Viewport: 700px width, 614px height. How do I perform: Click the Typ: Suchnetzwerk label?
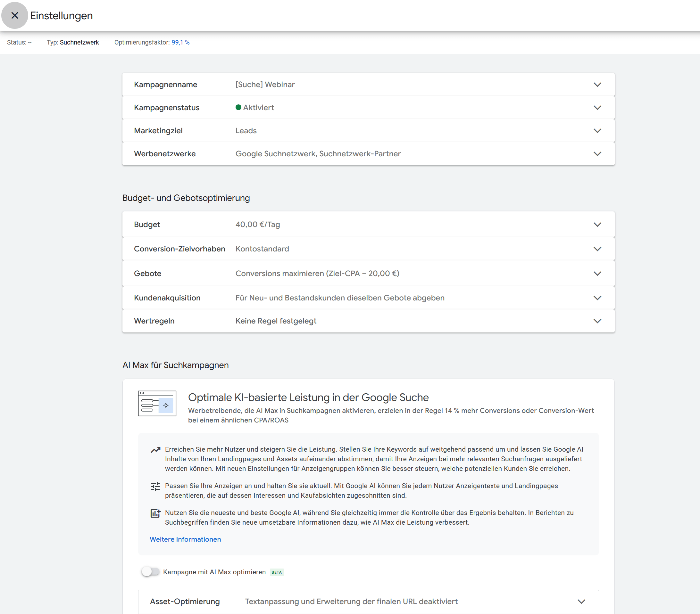click(73, 42)
